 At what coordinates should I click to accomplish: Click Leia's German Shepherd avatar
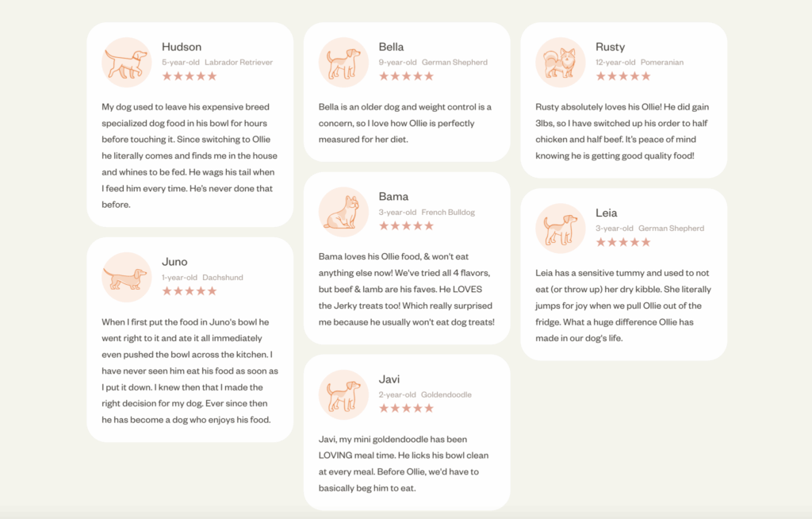561,228
